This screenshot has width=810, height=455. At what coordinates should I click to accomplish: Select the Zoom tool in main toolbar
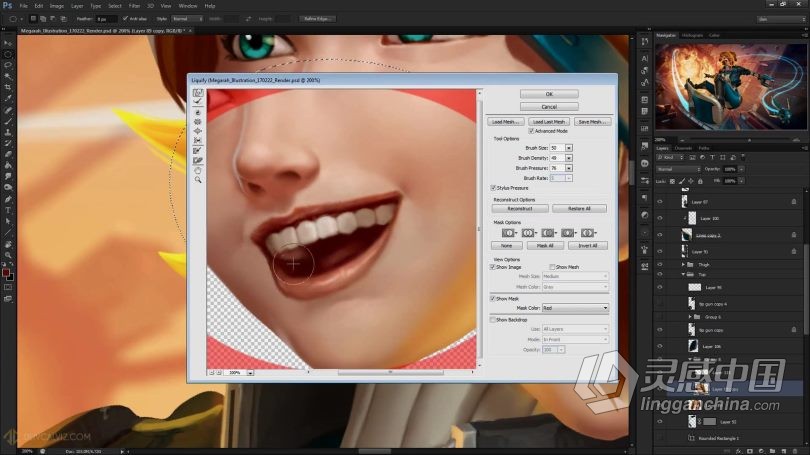[x=8, y=255]
